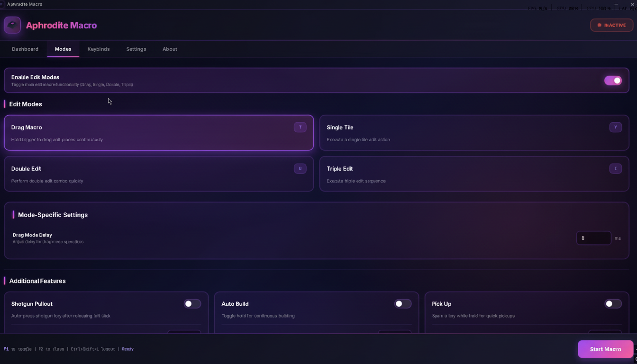Click the Y keybind badge on Single Tile
The height and width of the screenshot is (364, 637).
(615, 127)
